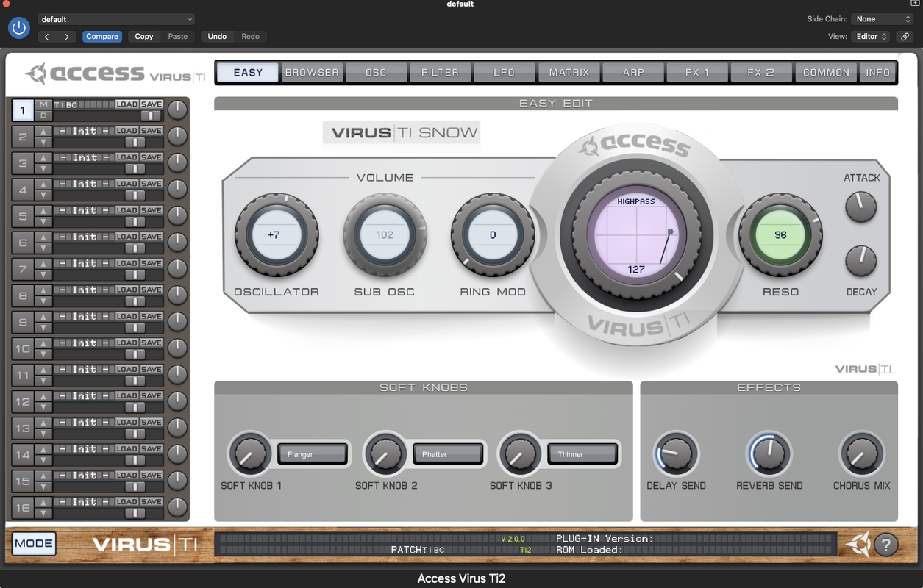Image resolution: width=923 pixels, height=588 pixels.
Task: Select part 8 number button
Action: [23, 295]
